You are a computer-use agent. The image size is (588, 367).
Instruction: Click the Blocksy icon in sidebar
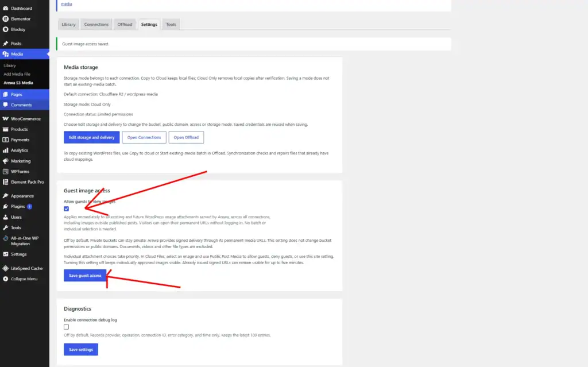pos(6,29)
